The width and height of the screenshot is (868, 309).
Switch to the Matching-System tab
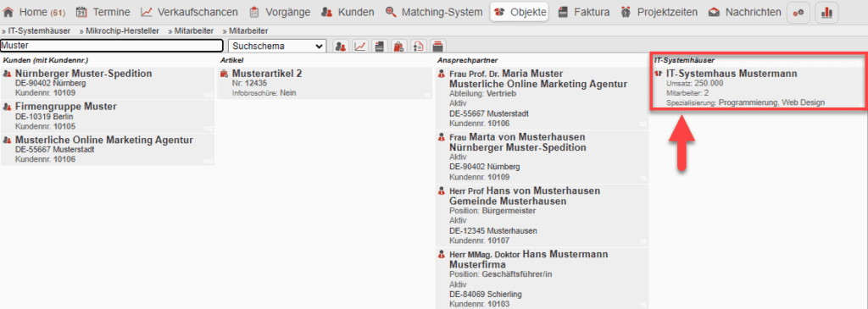[x=435, y=12]
